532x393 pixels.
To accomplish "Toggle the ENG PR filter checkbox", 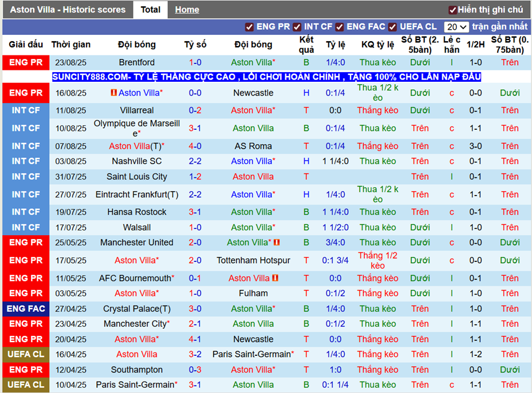I will click(249, 27).
